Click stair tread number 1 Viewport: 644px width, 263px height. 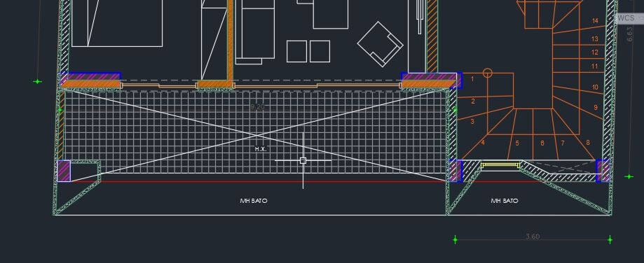(472, 78)
